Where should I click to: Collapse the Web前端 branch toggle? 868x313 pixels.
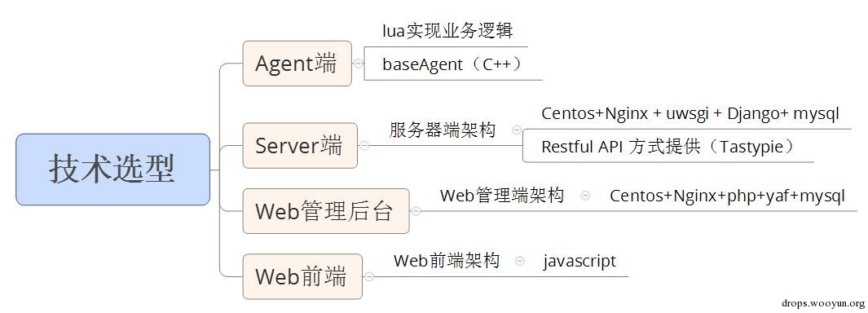368,276
